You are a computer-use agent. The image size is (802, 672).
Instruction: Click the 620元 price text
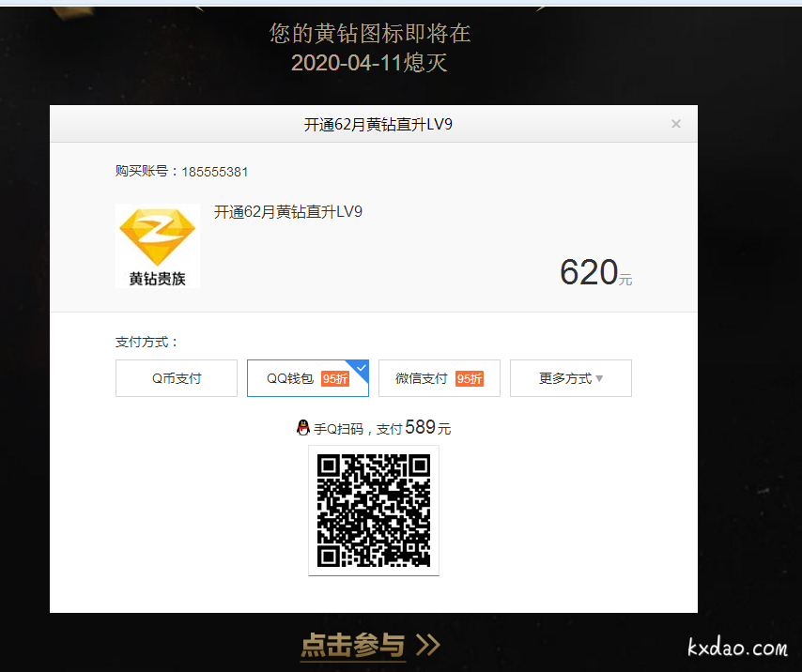596,272
